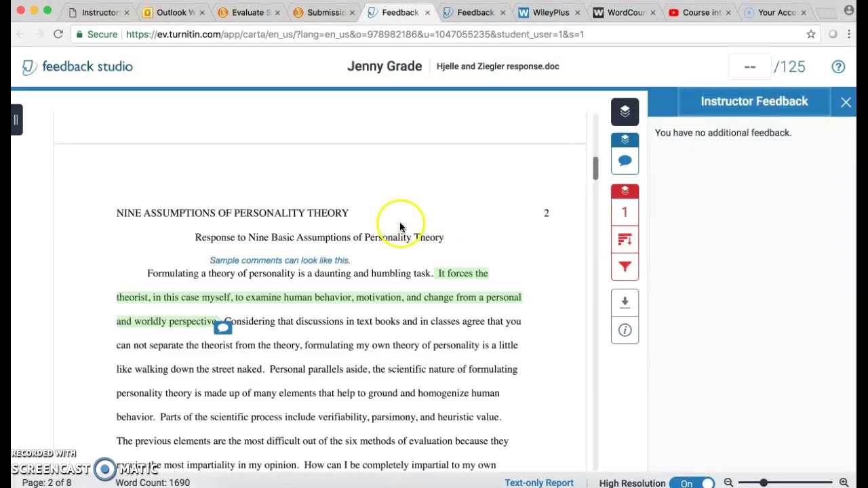Click the Page: 2 of 8 indicator

click(47, 483)
